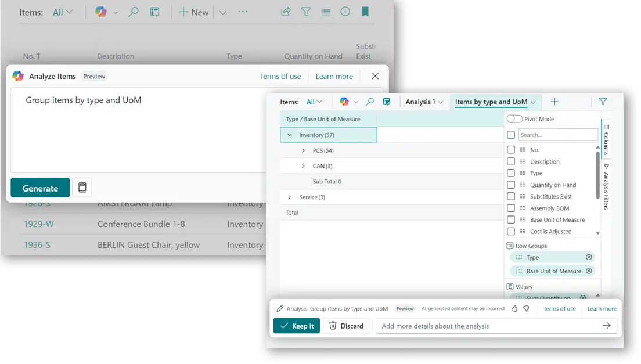The image size is (641, 364).
Task: Open the Columns side panel tab
Action: (x=606, y=139)
